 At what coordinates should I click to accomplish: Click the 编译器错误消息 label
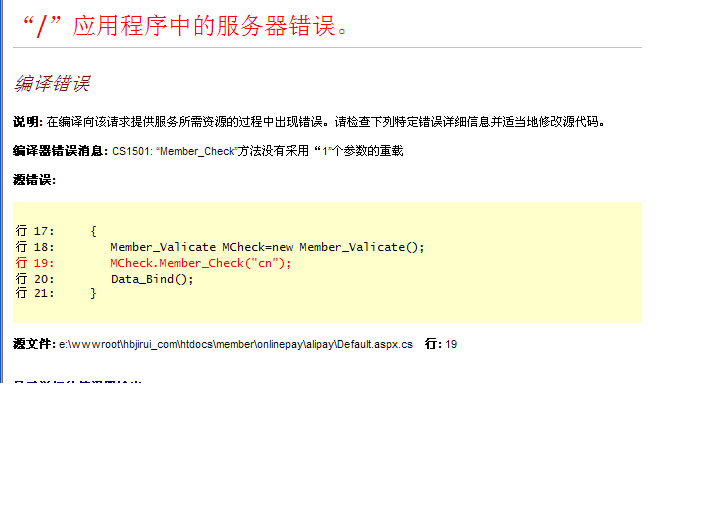tap(60, 151)
